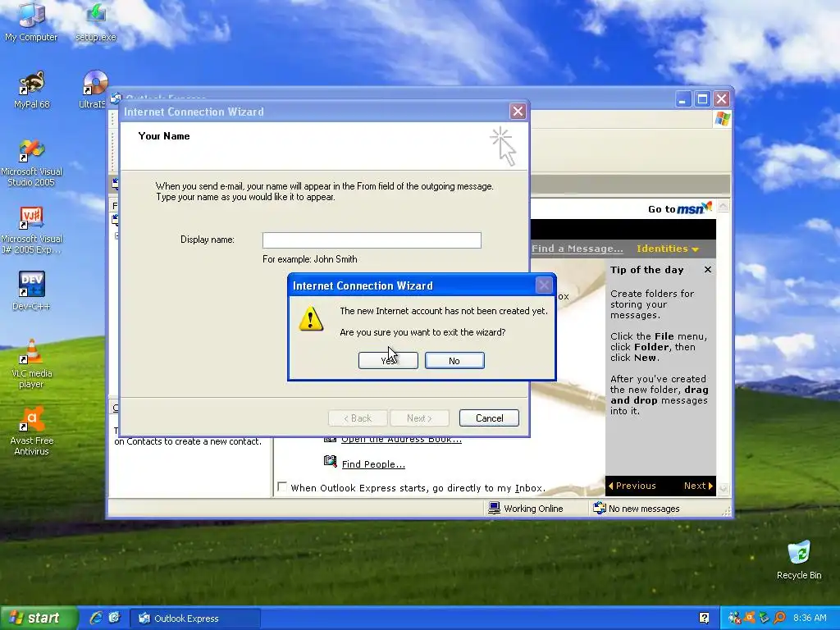Screen dimensions: 840x630
Task: Open the My Computer desktop icon
Action: tap(31, 22)
